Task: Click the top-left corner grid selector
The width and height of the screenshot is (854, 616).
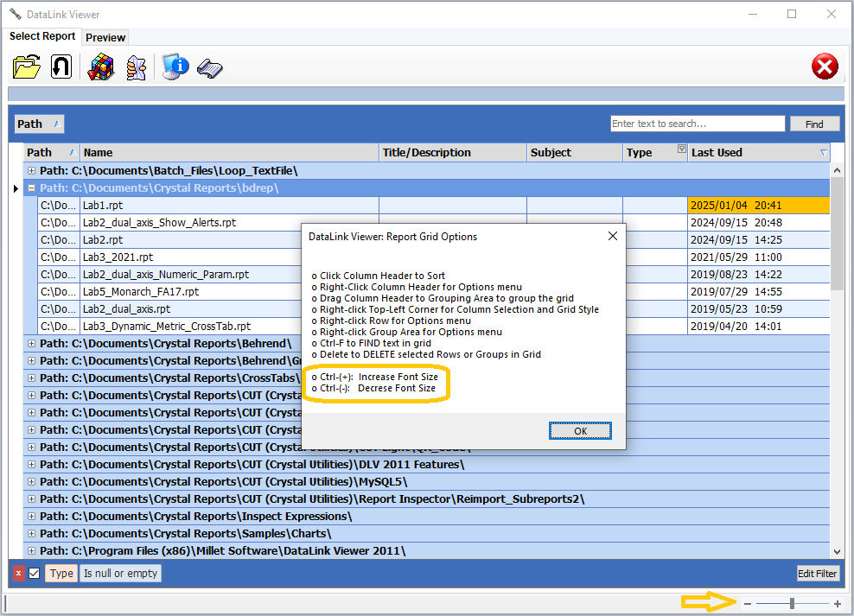Action: point(16,153)
